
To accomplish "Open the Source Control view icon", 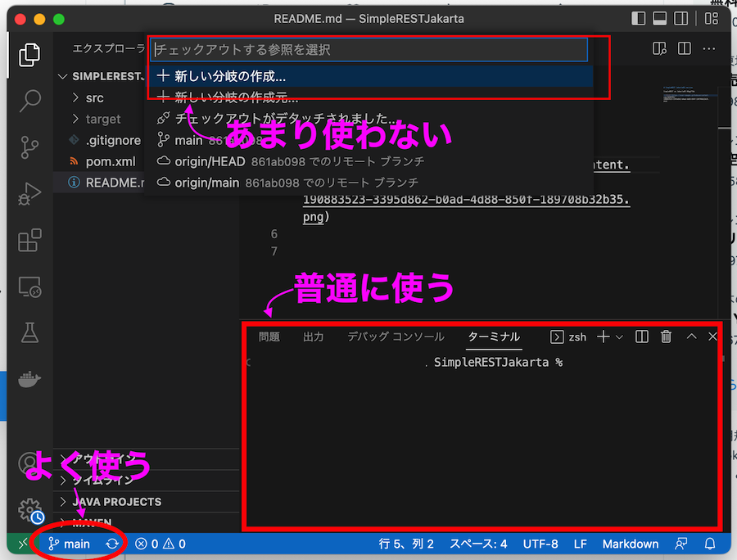I will point(30,147).
